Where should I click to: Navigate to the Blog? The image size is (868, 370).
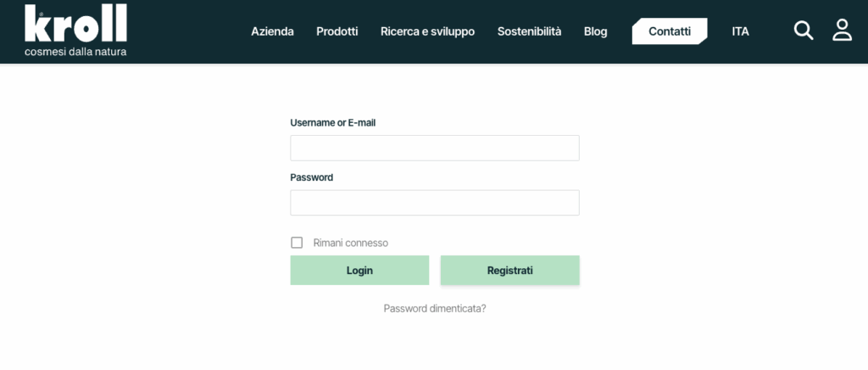(595, 31)
